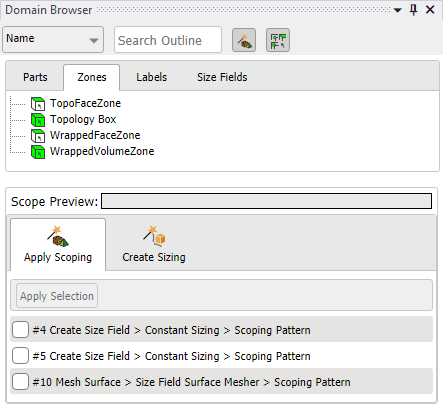Switch to the Labels tab
Viewport: 443px width, 413px height.
point(151,77)
